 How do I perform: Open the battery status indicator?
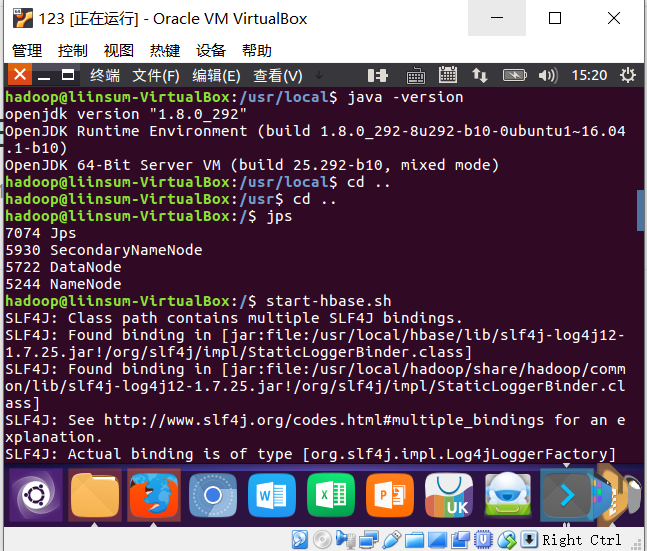pos(515,75)
